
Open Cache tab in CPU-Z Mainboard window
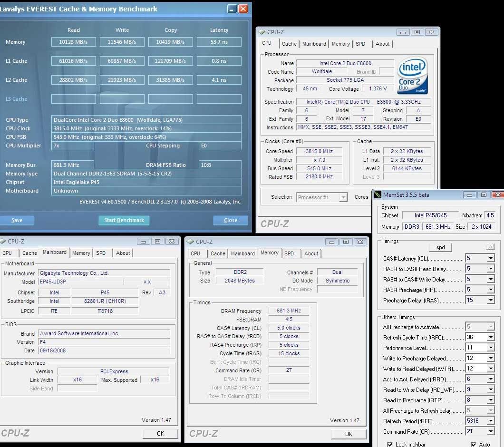(x=29, y=253)
